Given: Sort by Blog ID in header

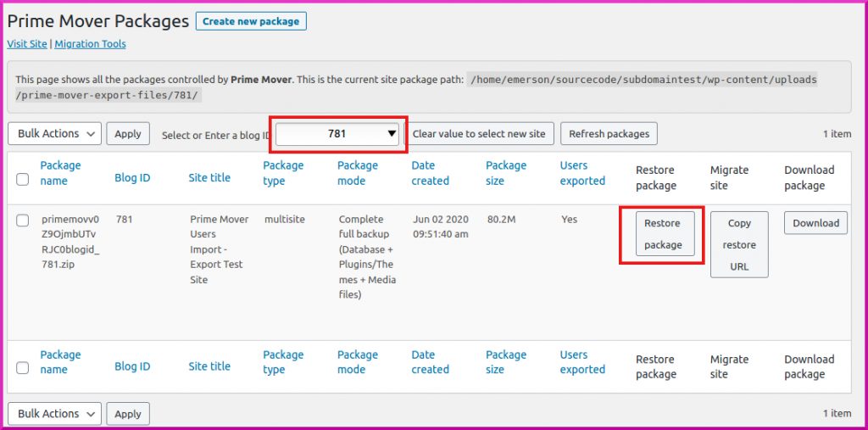Looking at the screenshot, I should (x=132, y=178).
